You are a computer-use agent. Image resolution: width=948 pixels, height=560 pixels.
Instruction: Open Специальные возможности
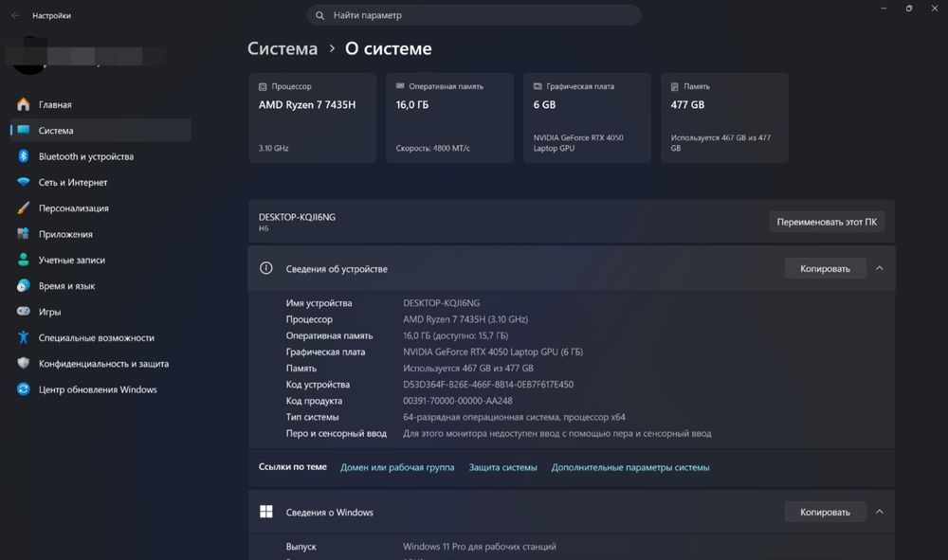coord(100,337)
